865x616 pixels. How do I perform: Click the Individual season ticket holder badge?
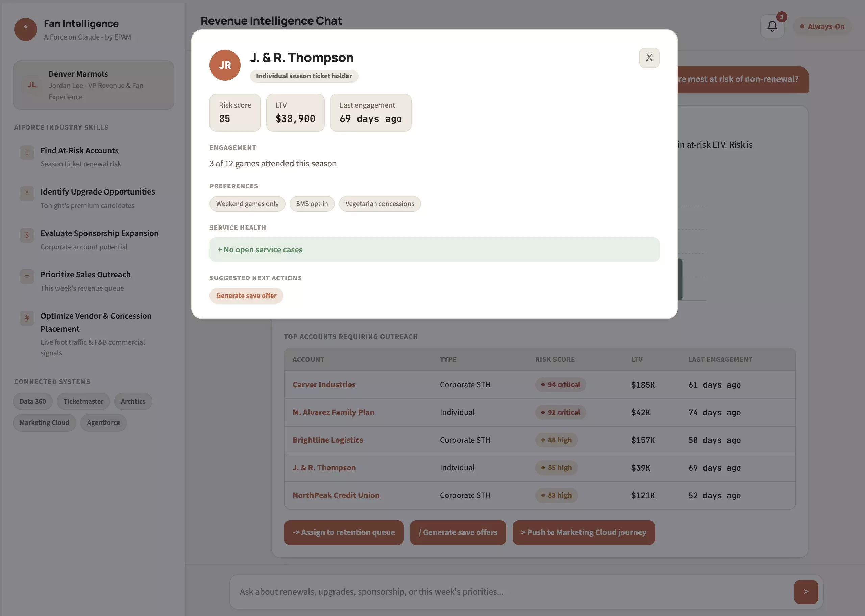304,76
